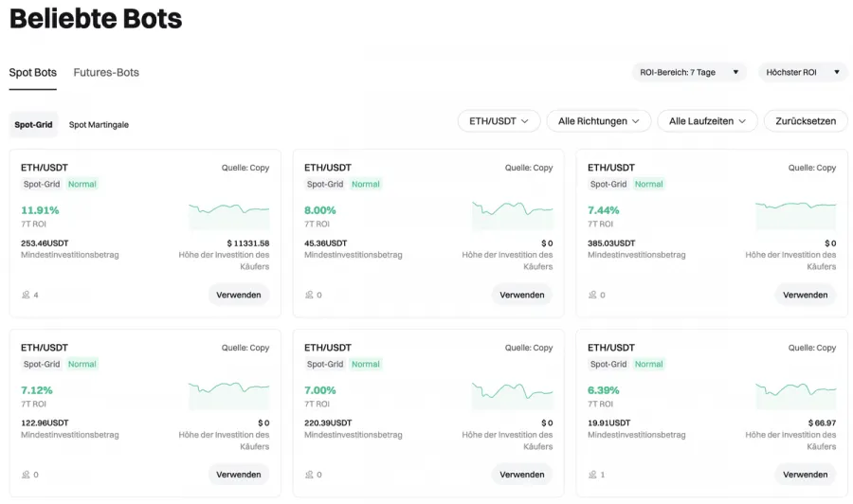Click the 11.91% ROI value
The width and height of the screenshot is (853, 504).
tap(40, 210)
